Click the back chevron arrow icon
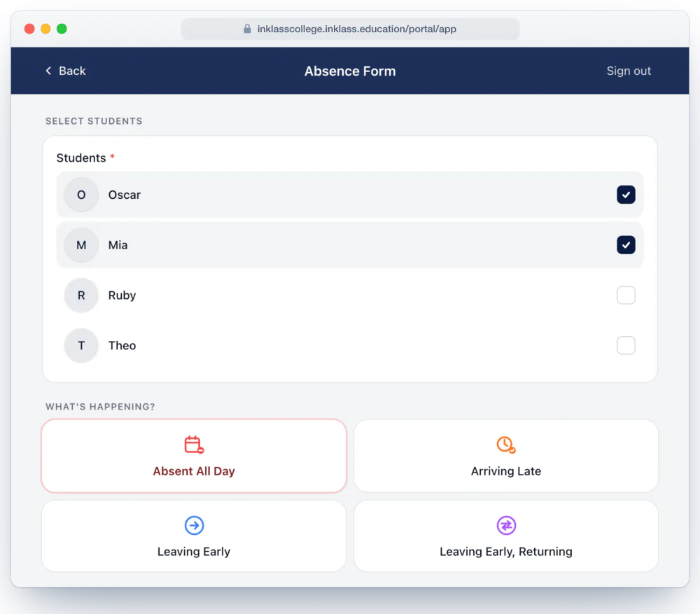 click(49, 71)
